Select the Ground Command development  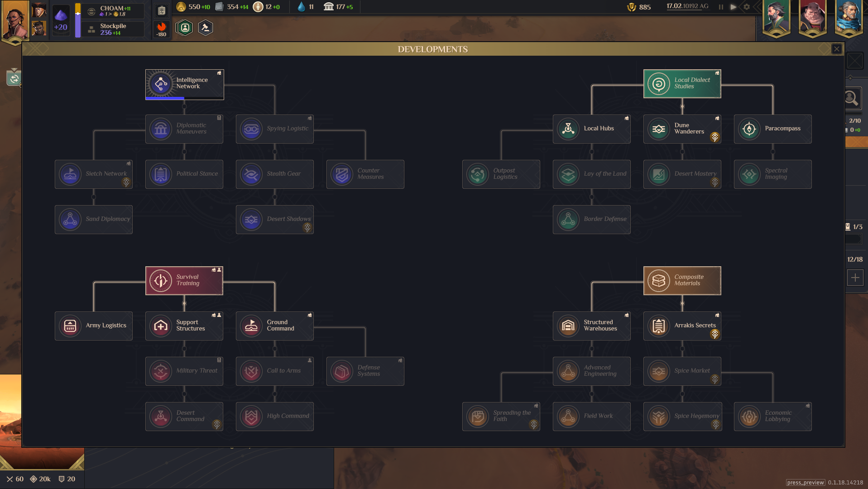(275, 326)
